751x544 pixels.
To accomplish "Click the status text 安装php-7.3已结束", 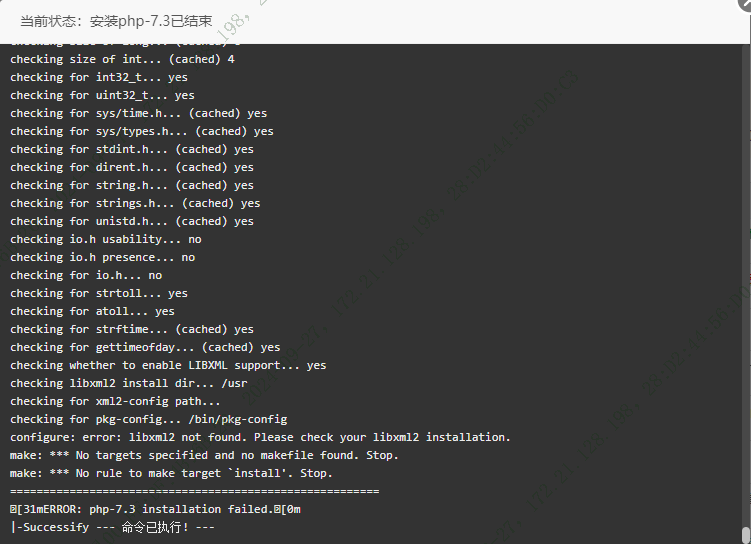I will click(151, 21).
